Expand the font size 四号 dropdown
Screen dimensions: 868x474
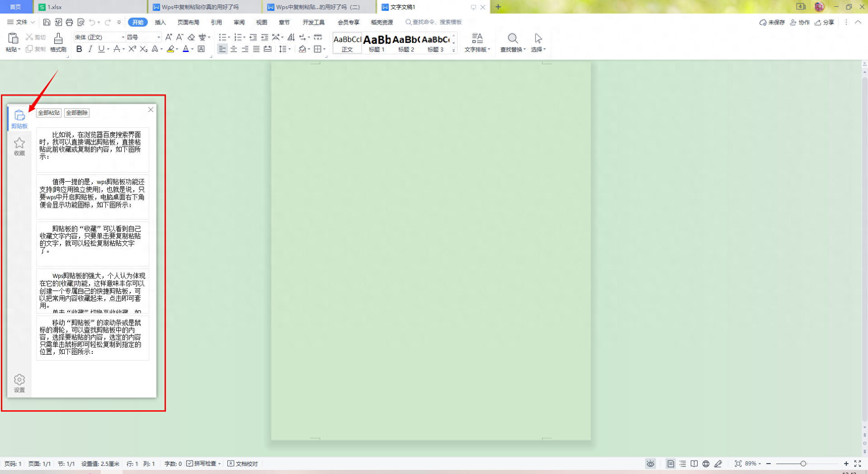159,37
